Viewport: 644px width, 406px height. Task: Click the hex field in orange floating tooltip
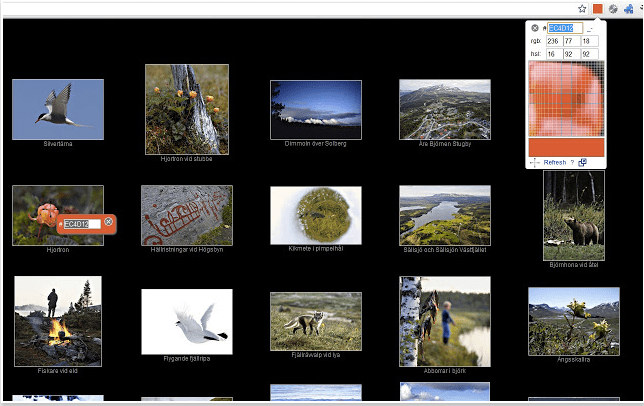coord(82,224)
